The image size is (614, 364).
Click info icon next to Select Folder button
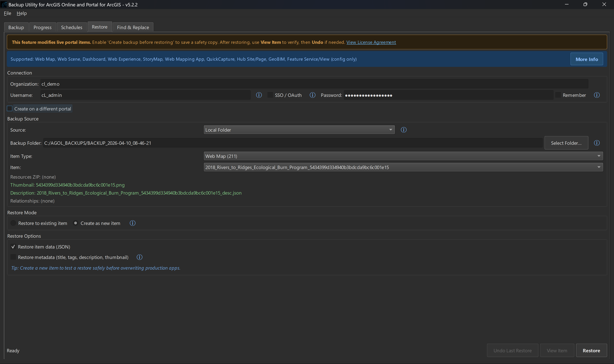pyautogui.click(x=597, y=143)
